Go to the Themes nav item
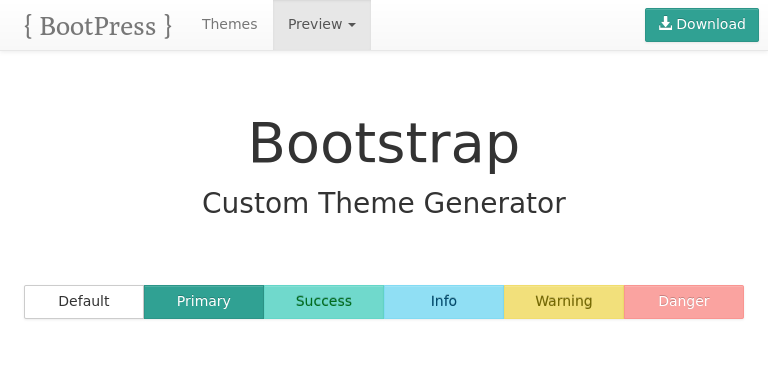 pos(229,24)
